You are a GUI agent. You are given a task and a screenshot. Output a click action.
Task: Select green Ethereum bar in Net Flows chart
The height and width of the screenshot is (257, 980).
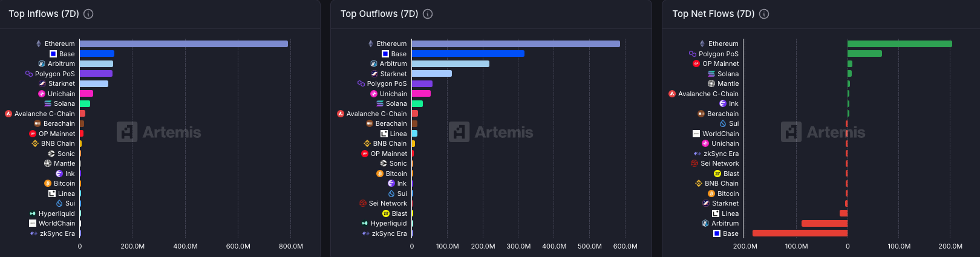[x=900, y=44]
